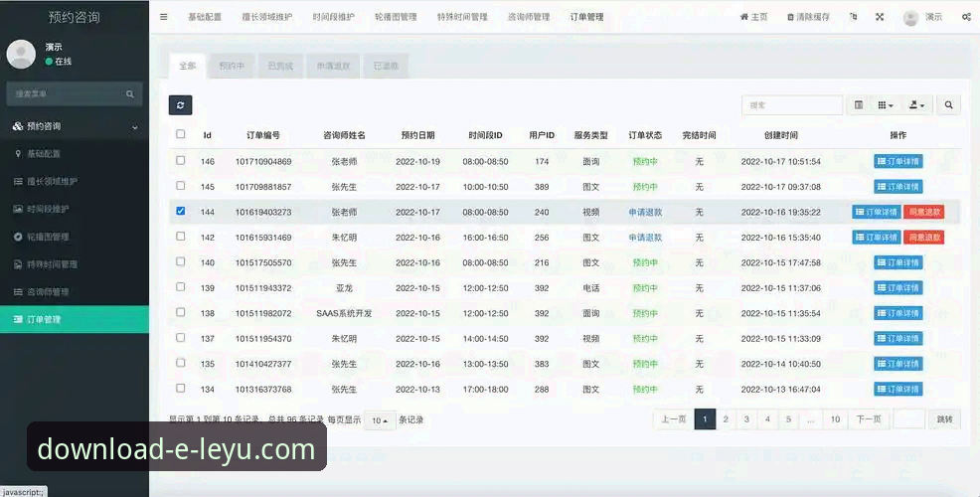Open 基础配置 in top navigation
This screenshot has width=980, height=497.
tap(205, 17)
